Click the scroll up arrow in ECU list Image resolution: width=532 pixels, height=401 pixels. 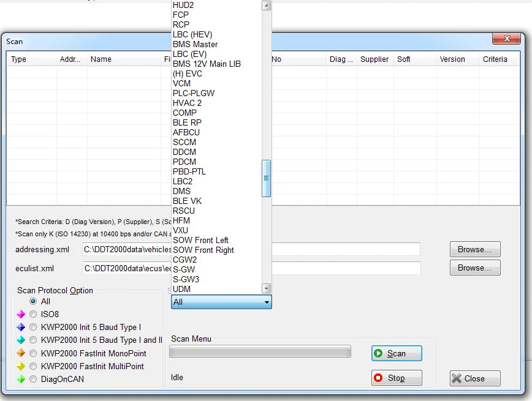click(x=267, y=6)
